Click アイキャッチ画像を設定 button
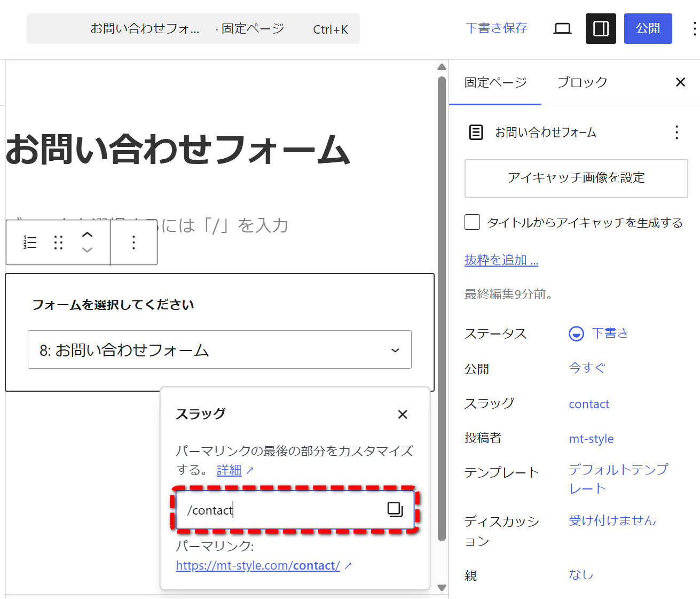Viewport: 700px width, 599px height. [576, 178]
